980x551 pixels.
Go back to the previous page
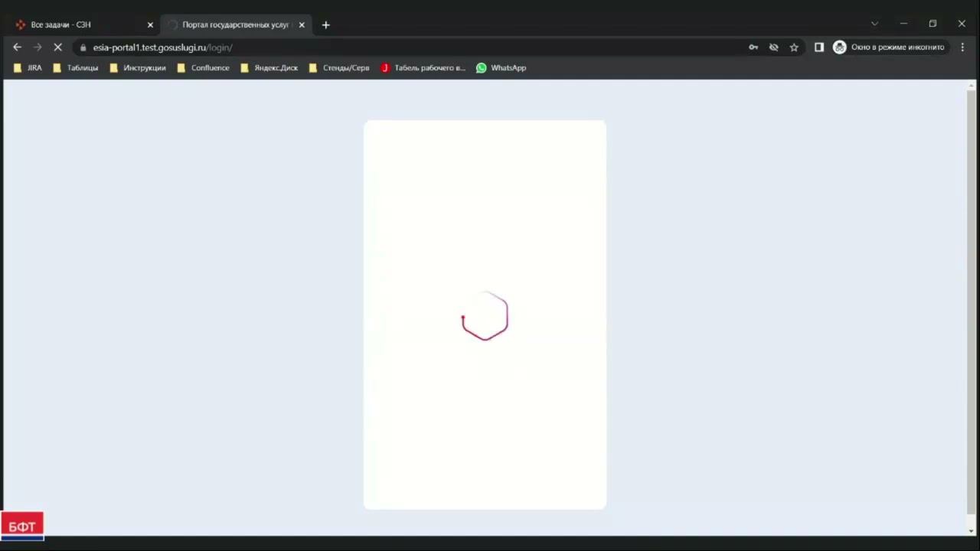point(17,47)
